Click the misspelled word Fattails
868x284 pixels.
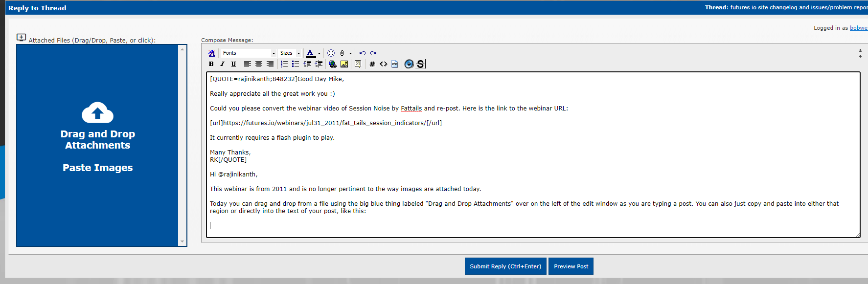pos(411,108)
